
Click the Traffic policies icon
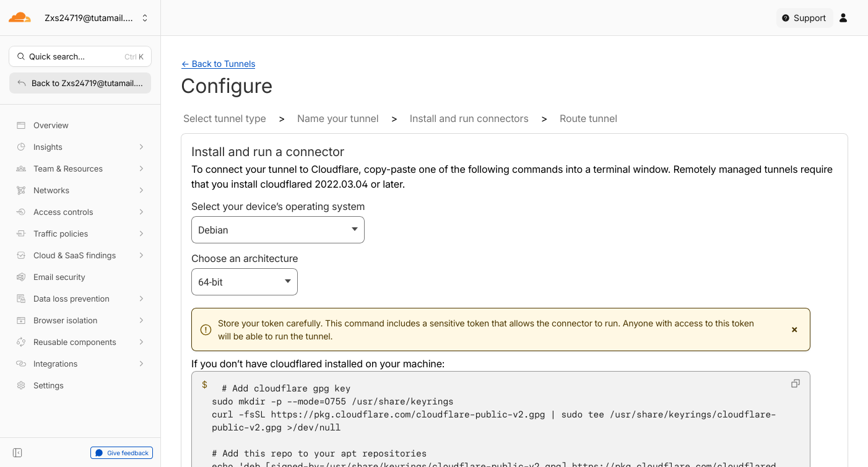pyautogui.click(x=21, y=234)
